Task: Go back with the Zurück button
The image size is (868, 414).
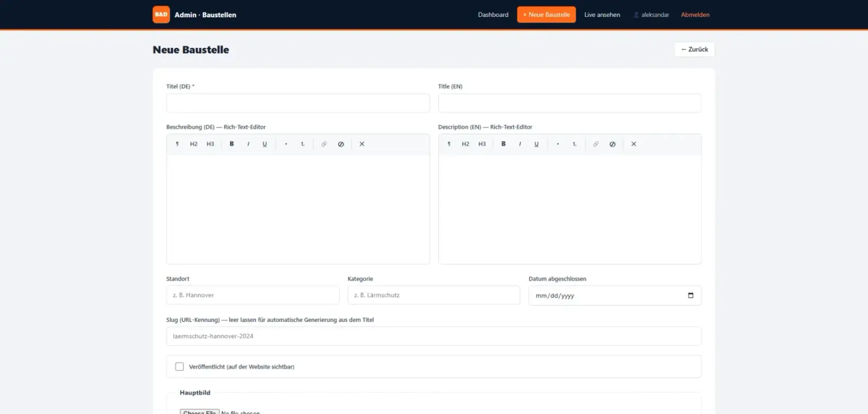Action: point(694,49)
